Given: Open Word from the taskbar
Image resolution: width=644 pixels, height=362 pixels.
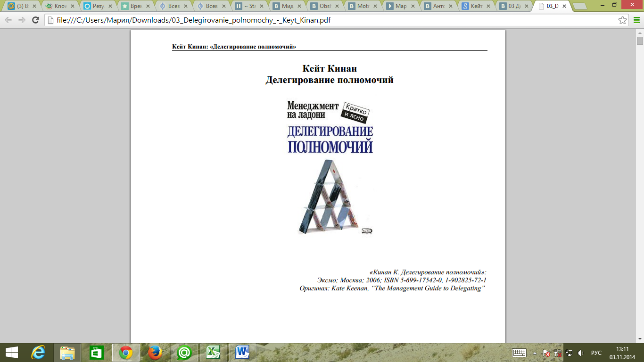Looking at the screenshot, I should tap(242, 352).
